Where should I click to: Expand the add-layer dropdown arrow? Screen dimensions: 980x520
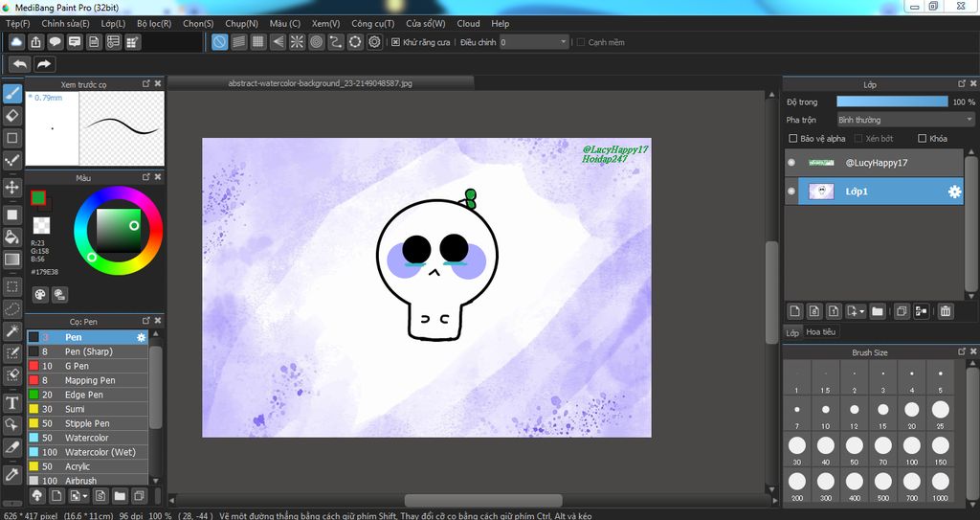(x=862, y=311)
